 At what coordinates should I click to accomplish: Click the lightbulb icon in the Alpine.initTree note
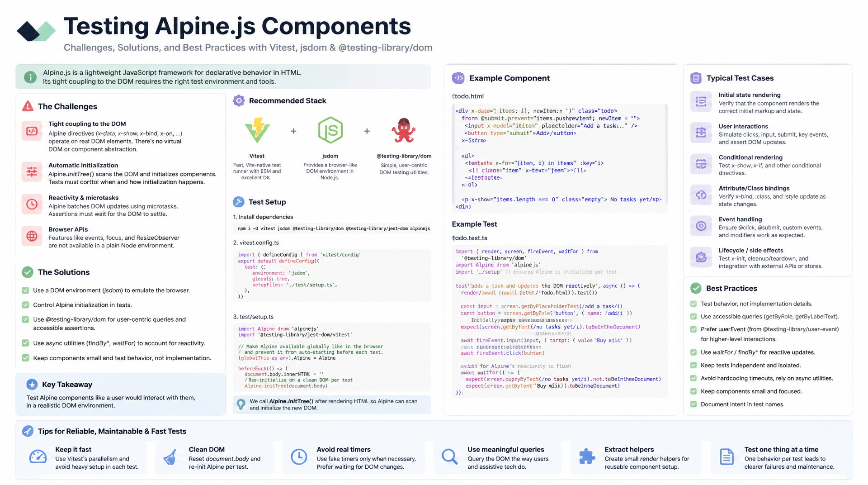tap(241, 404)
